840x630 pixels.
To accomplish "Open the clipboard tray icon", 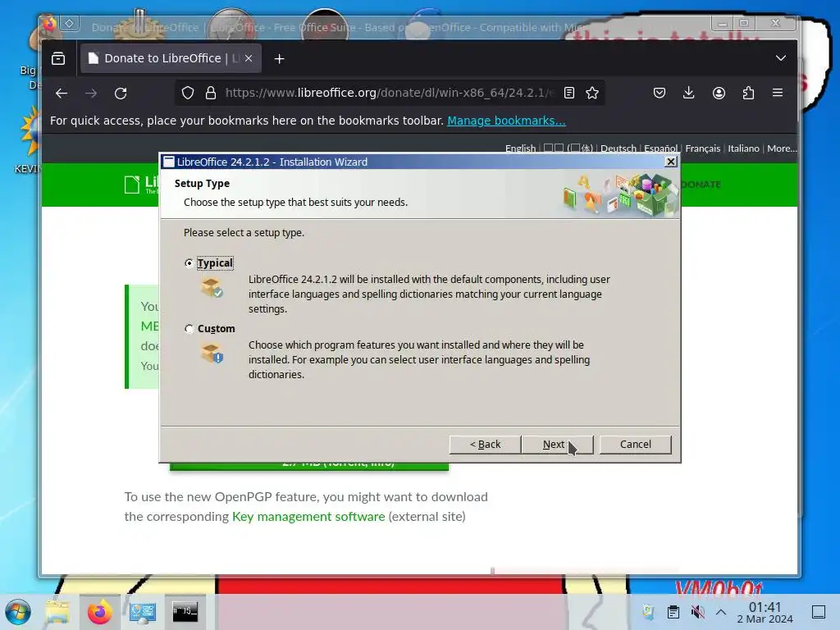I will [x=673, y=612].
